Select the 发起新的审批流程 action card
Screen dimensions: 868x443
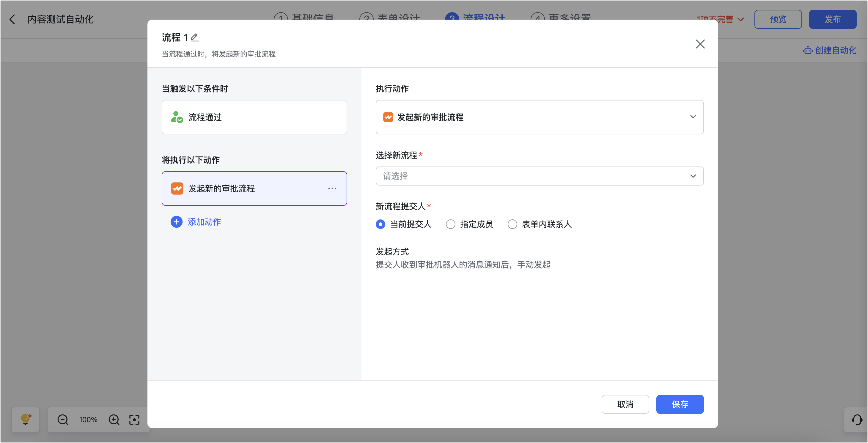(254, 188)
